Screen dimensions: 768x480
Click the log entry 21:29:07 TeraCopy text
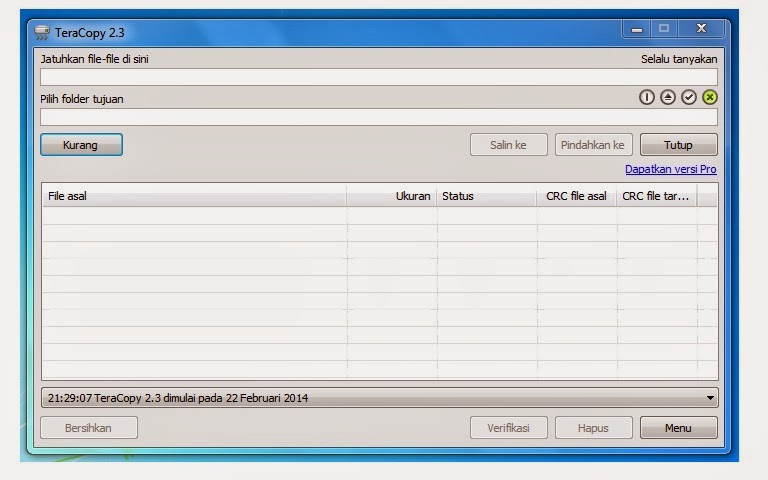[x=178, y=398]
